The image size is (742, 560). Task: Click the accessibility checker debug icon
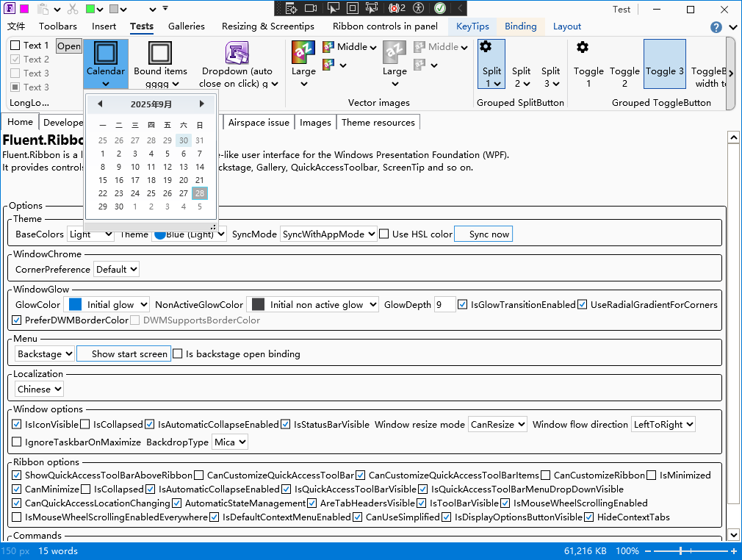(x=418, y=8)
